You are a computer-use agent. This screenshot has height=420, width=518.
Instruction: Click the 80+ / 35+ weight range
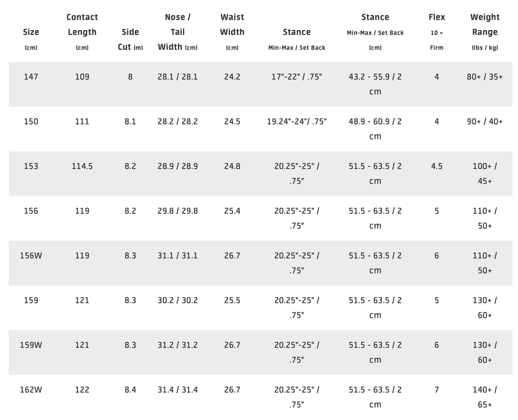coord(484,77)
